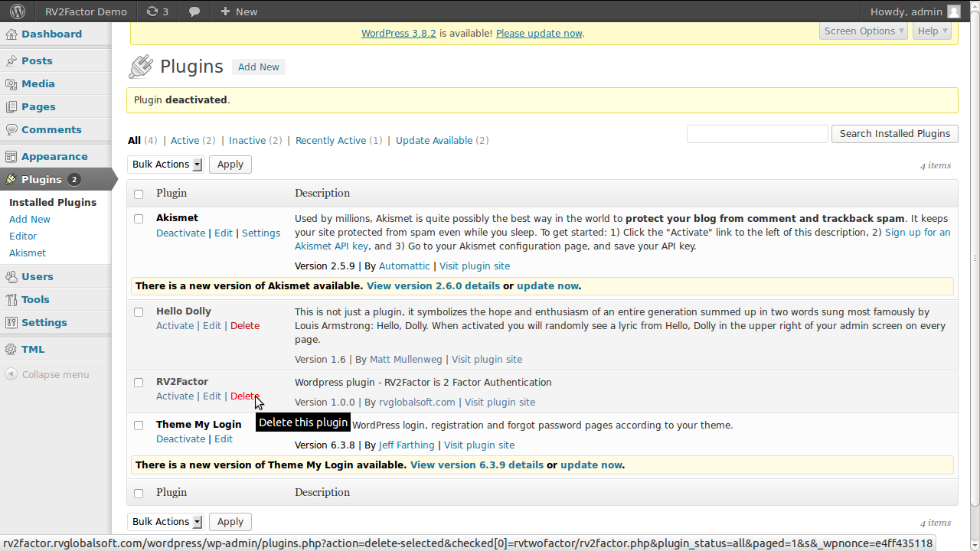Check the RV2Factor plugin checkbox
The width and height of the screenshot is (980, 551).
click(x=139, y=382)
